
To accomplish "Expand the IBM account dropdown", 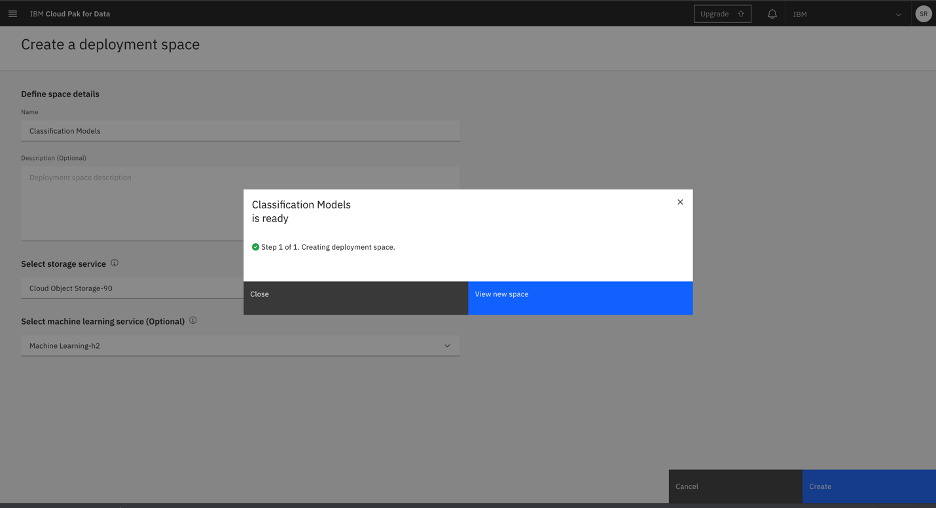I will (x=846, y=14).
